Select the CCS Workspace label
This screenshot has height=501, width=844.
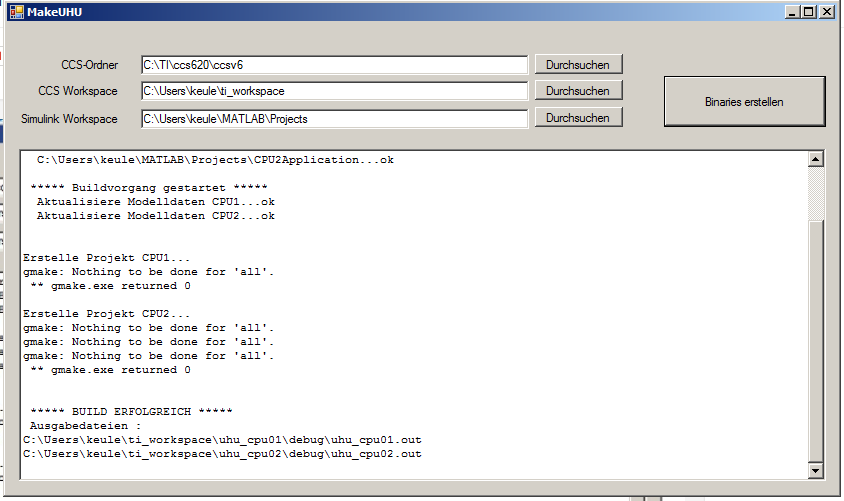pos(78,91)
